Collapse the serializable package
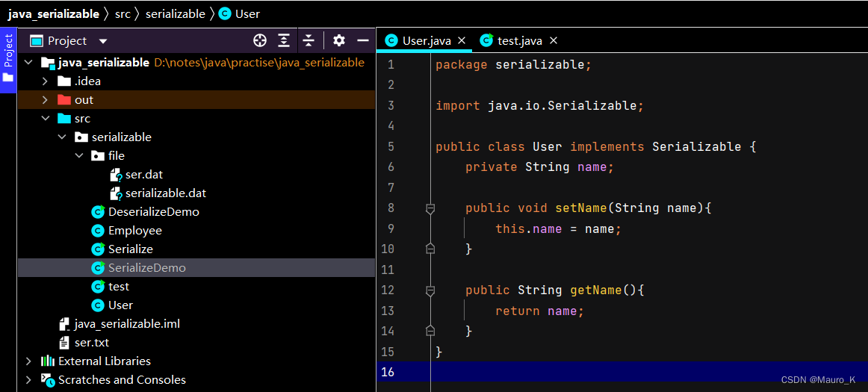This screenshot has height=392, width=868. 62,137
